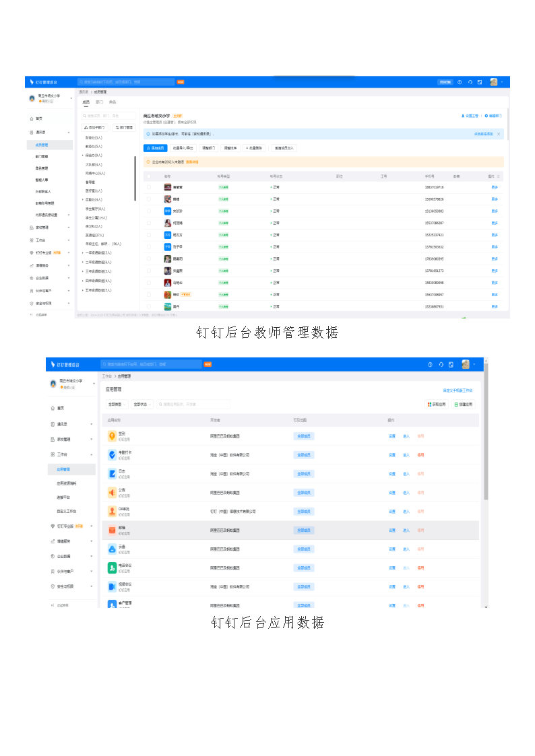Click the 考勤打卡 app icon
This screenshot has width=535, height=756.
click(112, 455)
